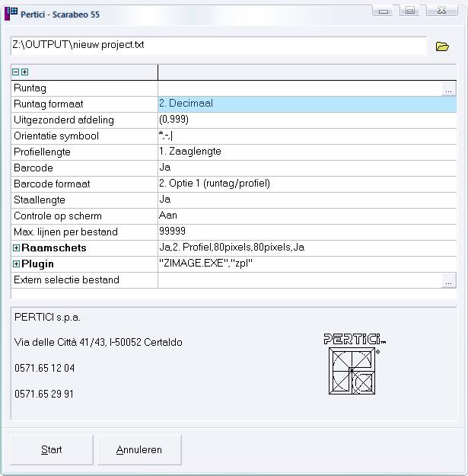This screenshot has width=468, height=476.
Task: Edit the Orientatie symbool value field
Action: click(307, 136)
